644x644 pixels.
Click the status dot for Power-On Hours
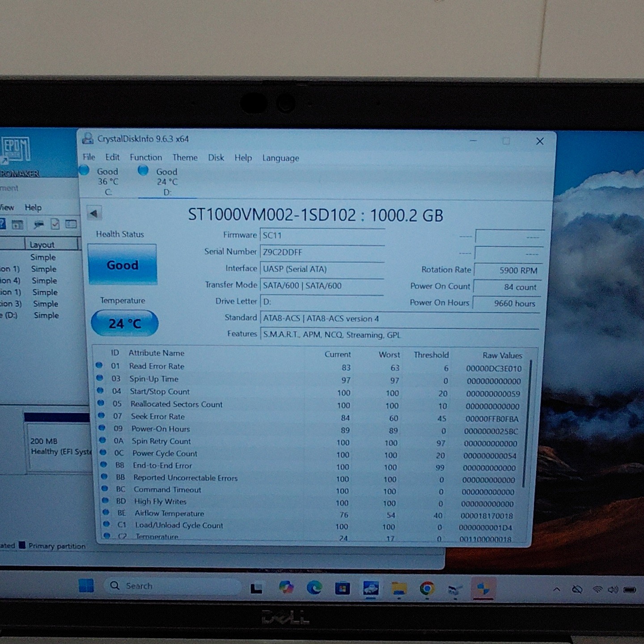click(102, 428)
